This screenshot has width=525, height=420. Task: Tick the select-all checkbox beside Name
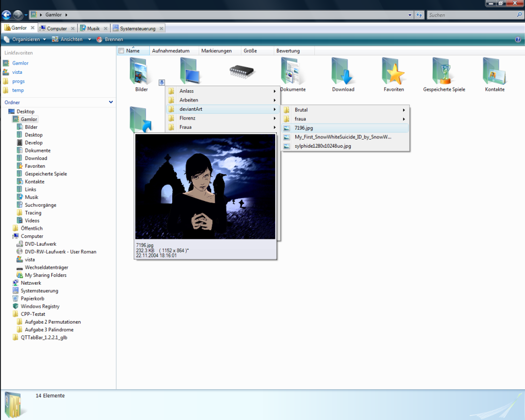pyautogui.click(x=121, y=51)
